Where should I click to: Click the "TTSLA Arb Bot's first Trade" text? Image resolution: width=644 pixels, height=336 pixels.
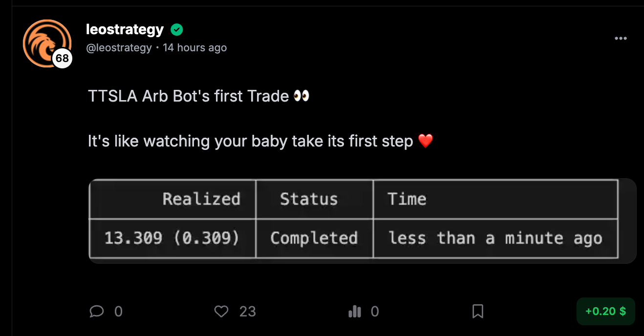click(188, 96)
